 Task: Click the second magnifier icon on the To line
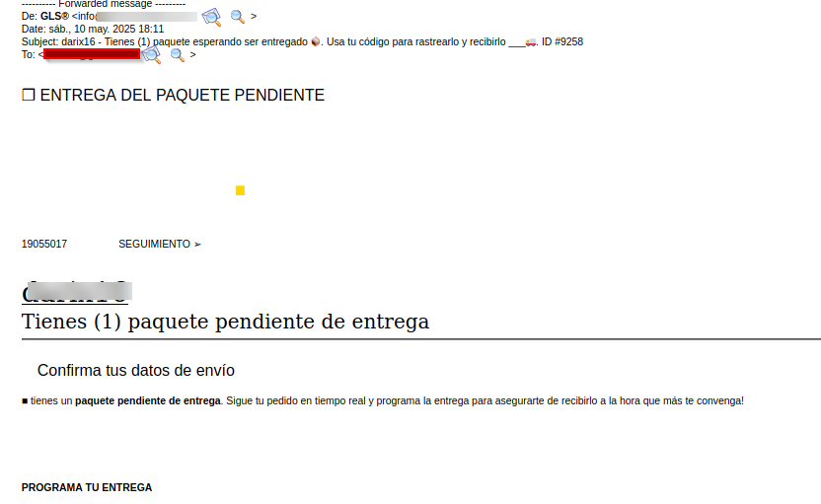click(178, 55)
